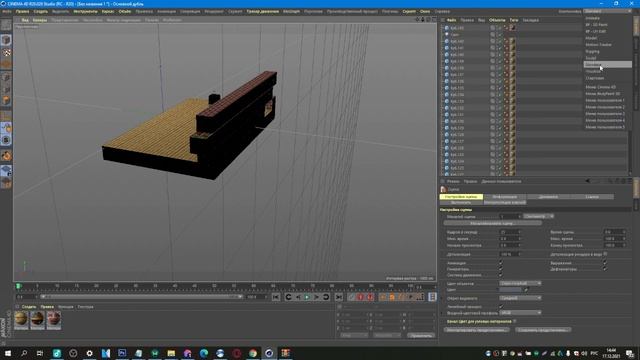Screen dimensions: 640x360
Task: Toggle the Rotation keyframe icon
Action: [x=402, y=297]
